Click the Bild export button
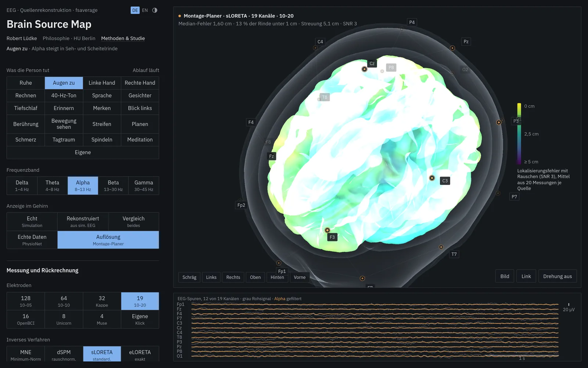Viewport: 588px width, 368px height. coord(505,276)
